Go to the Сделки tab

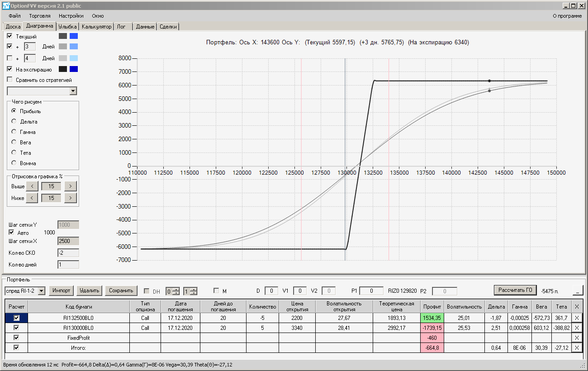pyautogui.click(x=168, y=27)
